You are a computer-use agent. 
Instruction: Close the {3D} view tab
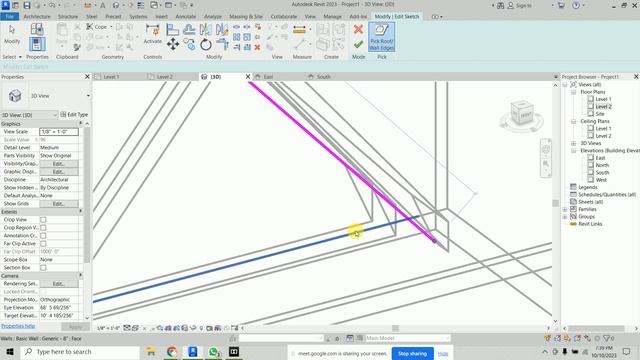(x=248, y=77)
